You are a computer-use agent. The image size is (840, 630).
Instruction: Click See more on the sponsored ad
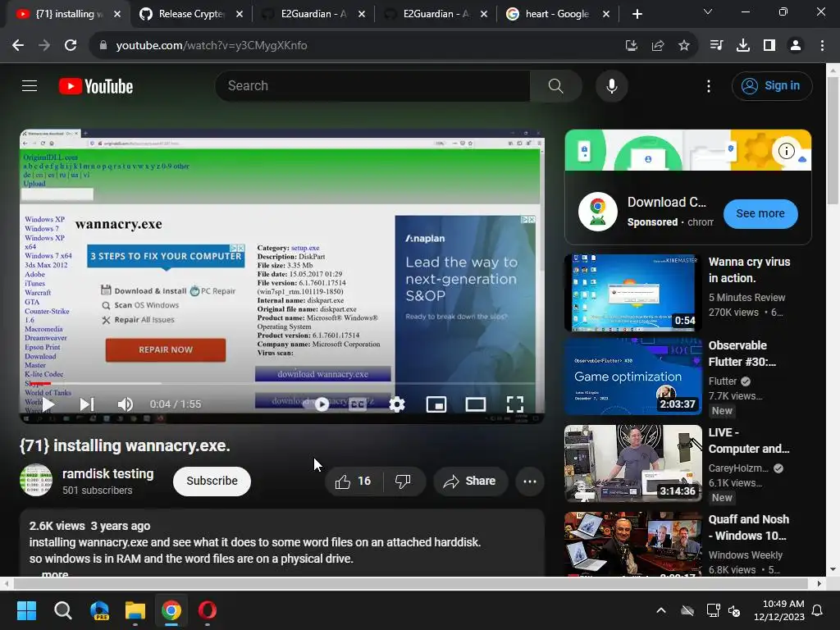click(x=760, y=213)
